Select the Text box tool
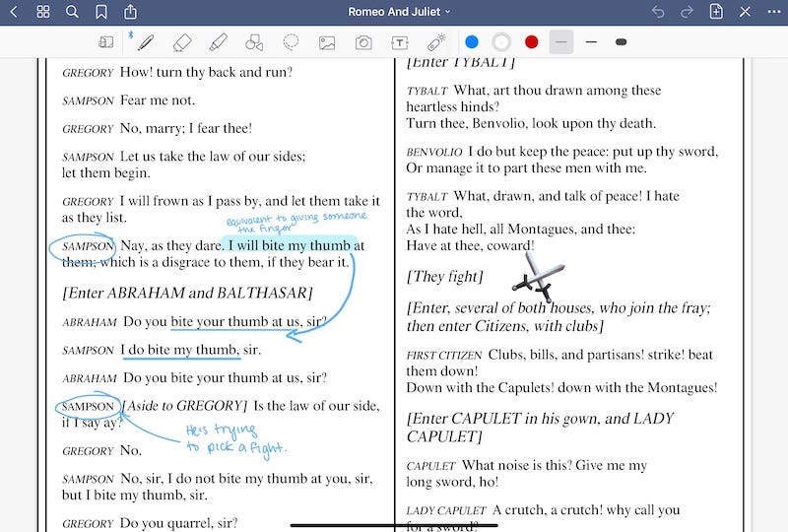 click(x=400, y=42)
